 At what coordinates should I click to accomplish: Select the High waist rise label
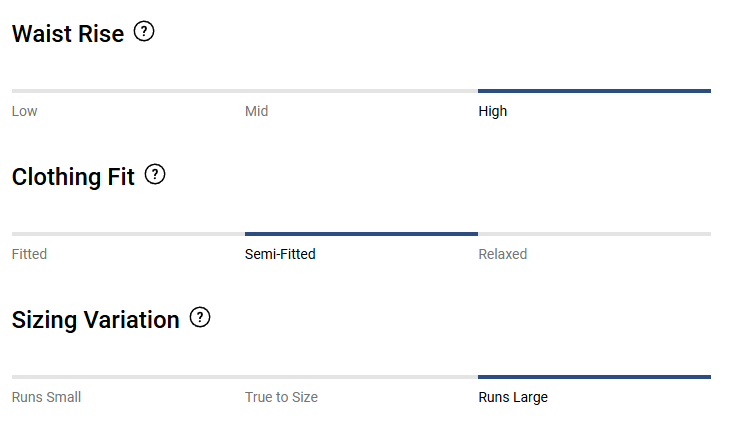493,111
